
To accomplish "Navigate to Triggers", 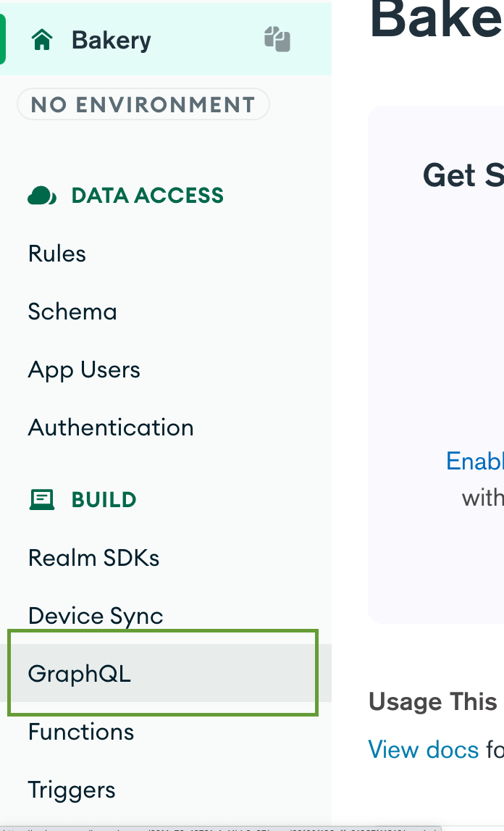I will coord(72,790).
